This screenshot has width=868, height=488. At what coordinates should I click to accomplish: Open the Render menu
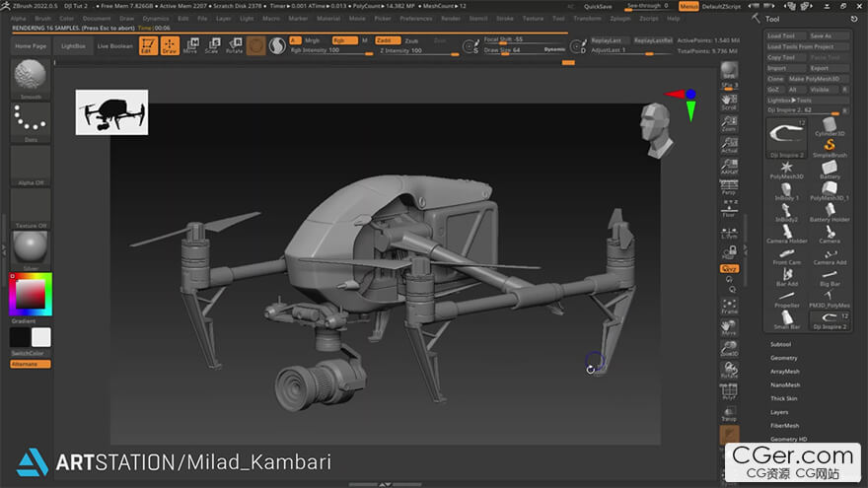point(451,19)
